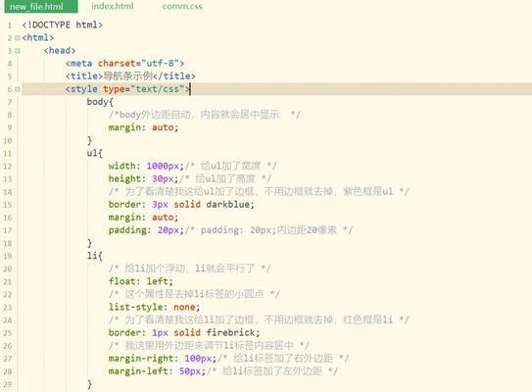This screenshot has height=392, width=532.
Task: Fold the style block on line 6
Action: pyautogui.click(x=18, y=89)
